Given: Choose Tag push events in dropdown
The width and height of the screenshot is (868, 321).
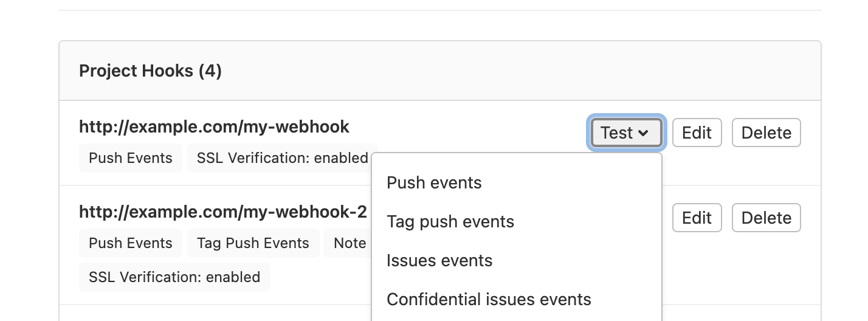Looking at the screenshot, I should pos(450,221).
